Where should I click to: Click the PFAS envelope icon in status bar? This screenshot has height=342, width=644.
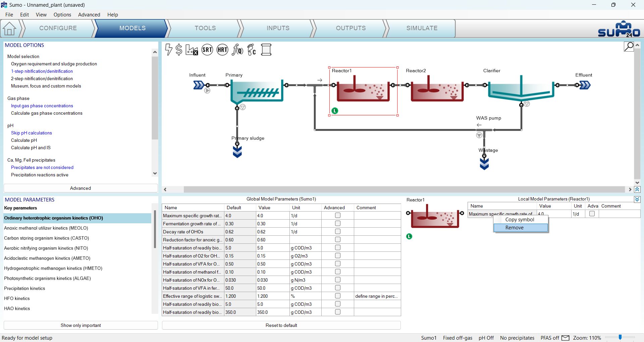565,338
